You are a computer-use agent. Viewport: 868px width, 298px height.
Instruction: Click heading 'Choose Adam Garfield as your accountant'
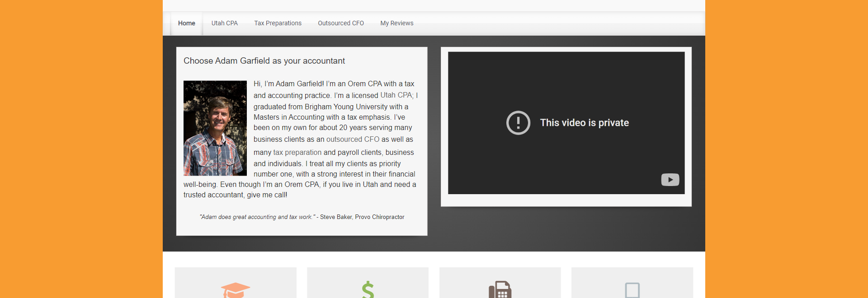tap(264, 61)
